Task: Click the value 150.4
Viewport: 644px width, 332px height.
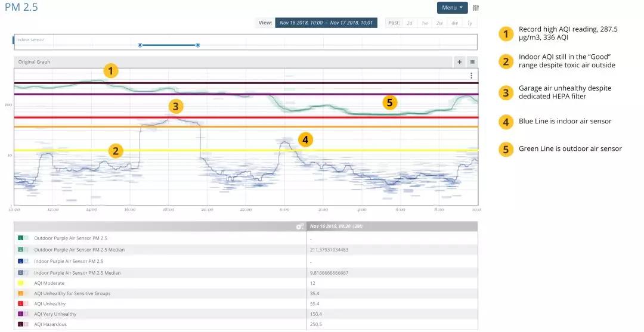Action: point(316,314)
